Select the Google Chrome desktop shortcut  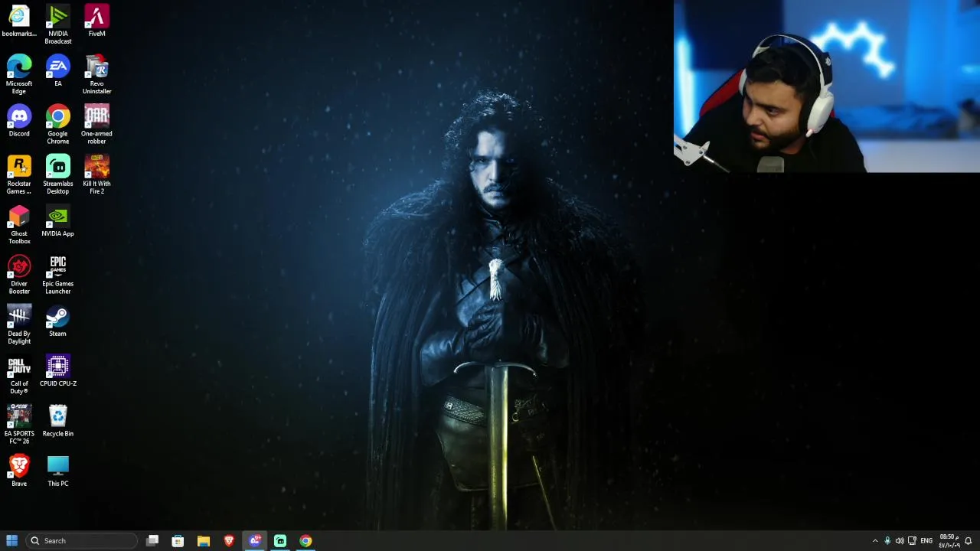coord(58,125)
